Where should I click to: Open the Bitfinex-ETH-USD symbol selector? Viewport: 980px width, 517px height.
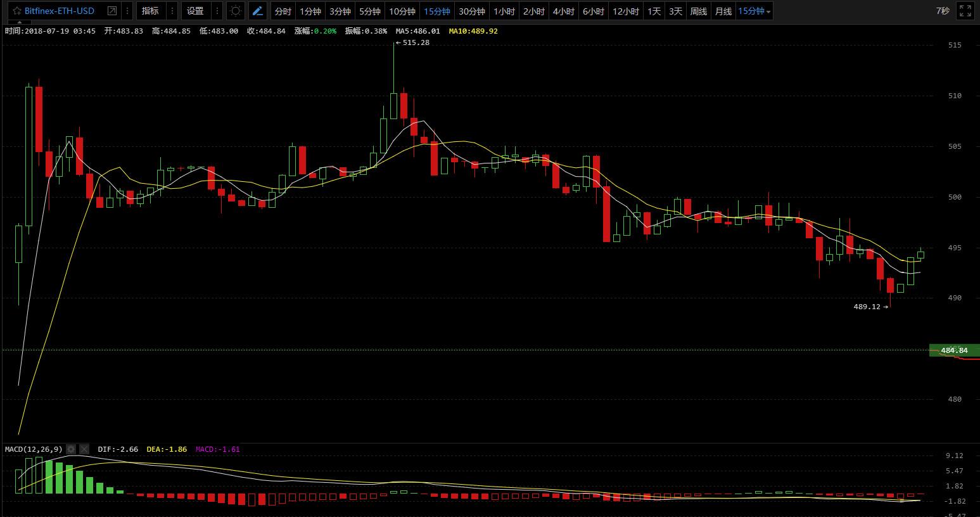[x=60, y=11]
